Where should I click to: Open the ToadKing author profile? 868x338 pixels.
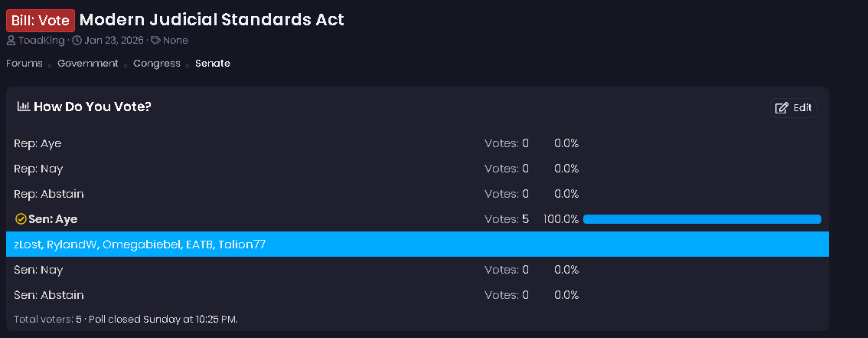click(x=42, y=40)
